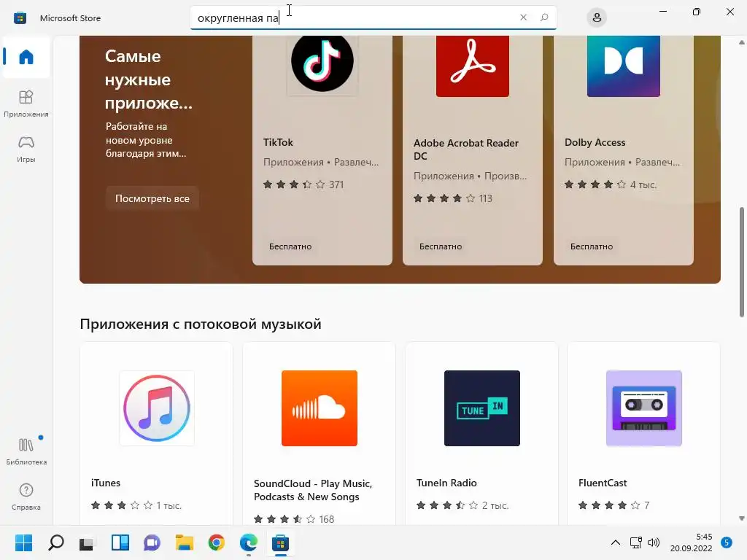Show hidden system tray icons
Screen dimensions: 747x560
pos(616,542)
